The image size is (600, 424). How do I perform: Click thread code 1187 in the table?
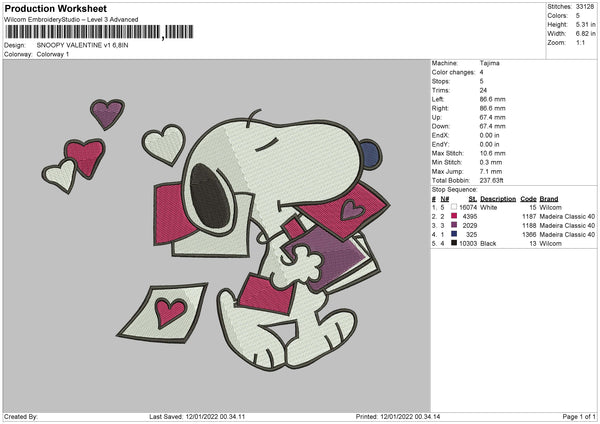click(529, 217)
